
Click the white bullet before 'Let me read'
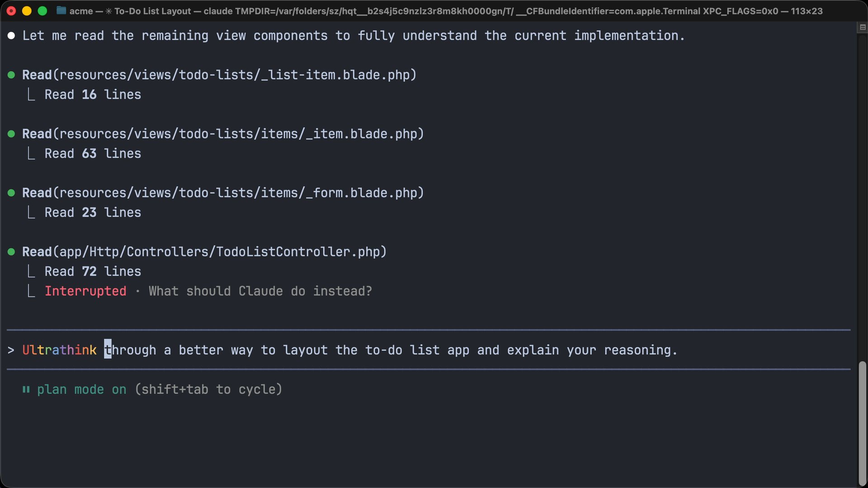click(11, 36)
